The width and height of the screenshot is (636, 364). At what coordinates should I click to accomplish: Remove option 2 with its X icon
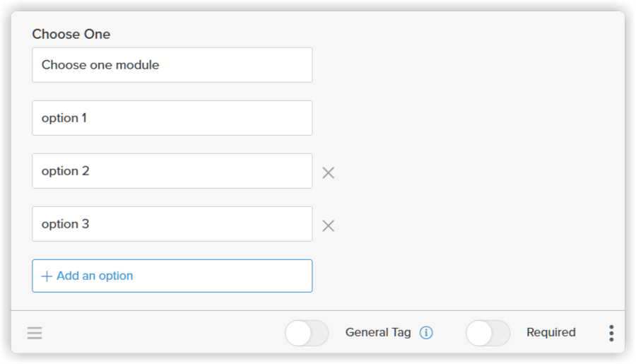pyautogui.click(x=328, y=173)
